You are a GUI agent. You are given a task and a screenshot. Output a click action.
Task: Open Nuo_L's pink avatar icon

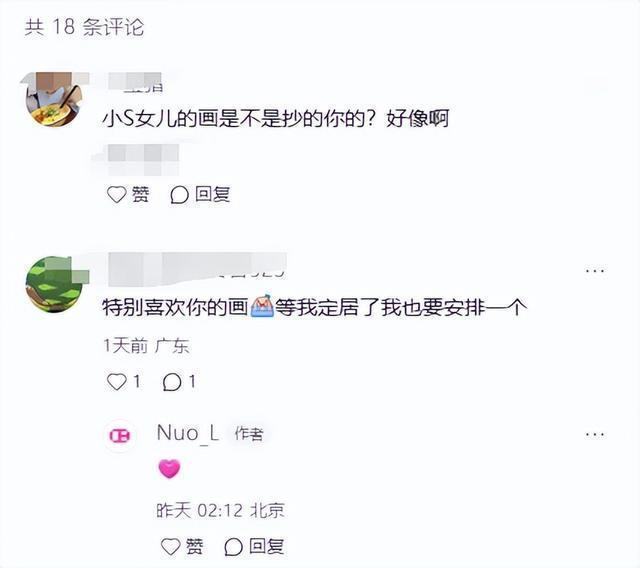pos(120,436)
